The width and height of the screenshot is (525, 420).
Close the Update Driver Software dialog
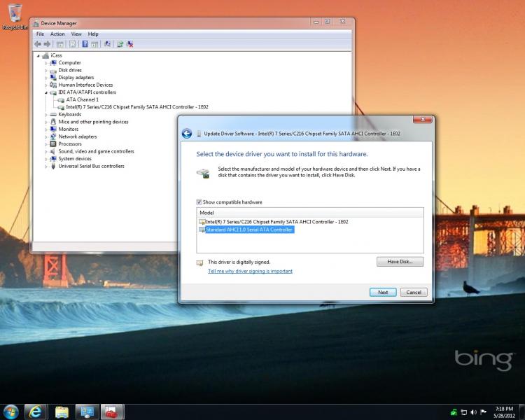423,119
